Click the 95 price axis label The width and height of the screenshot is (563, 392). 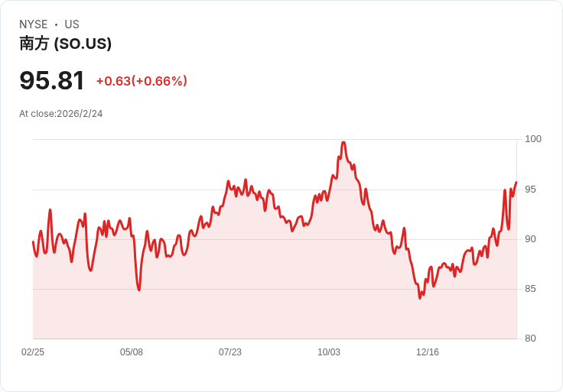tap(531, 189)
